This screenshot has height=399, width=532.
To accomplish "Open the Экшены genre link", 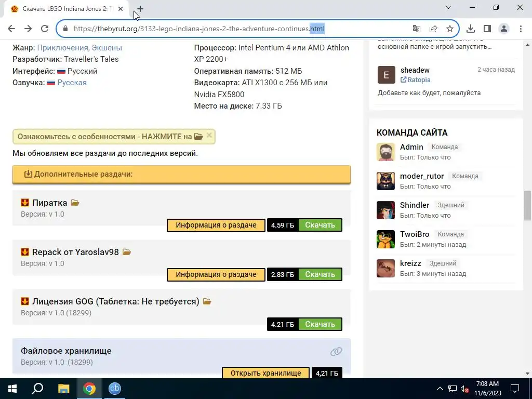I will click(107, 48).
